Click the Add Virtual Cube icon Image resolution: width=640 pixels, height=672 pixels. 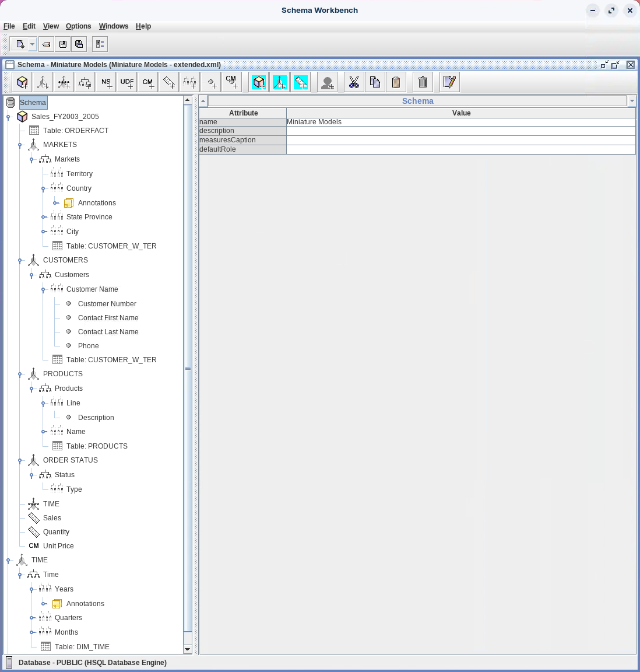pyautogui.click(x=259, y=82)
